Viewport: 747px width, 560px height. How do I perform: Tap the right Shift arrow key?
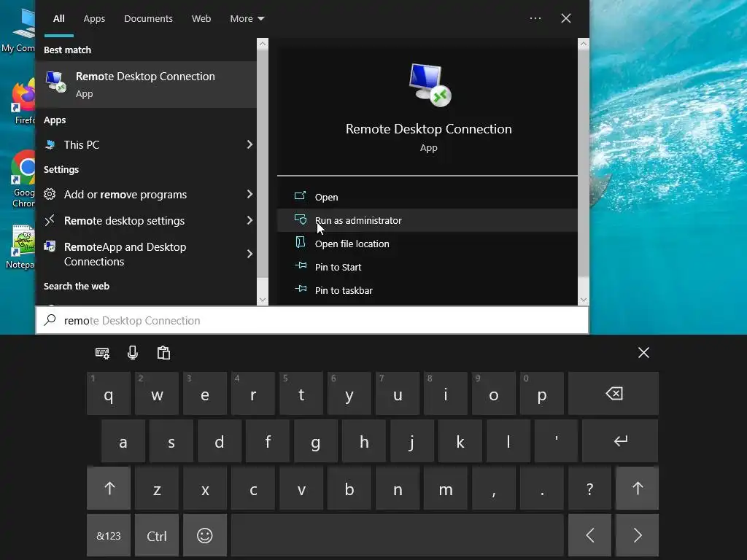pyautogui.click(x=637, y=488)
